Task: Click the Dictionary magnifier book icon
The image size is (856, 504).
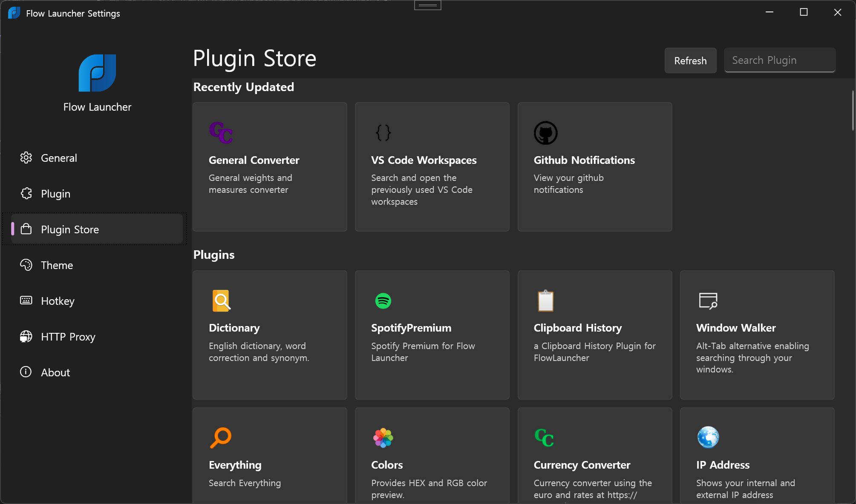Action: pyautogui.click(x=221, y=301)
